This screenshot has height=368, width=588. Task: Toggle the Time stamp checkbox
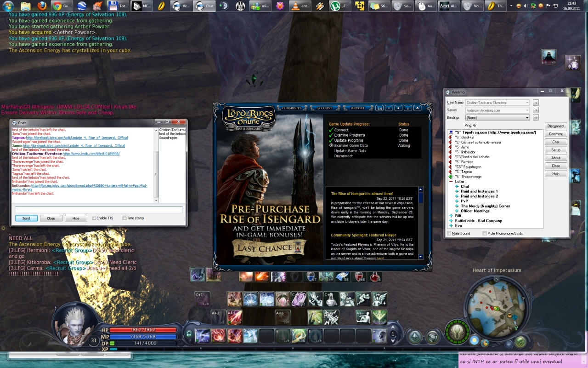point(124,218)
